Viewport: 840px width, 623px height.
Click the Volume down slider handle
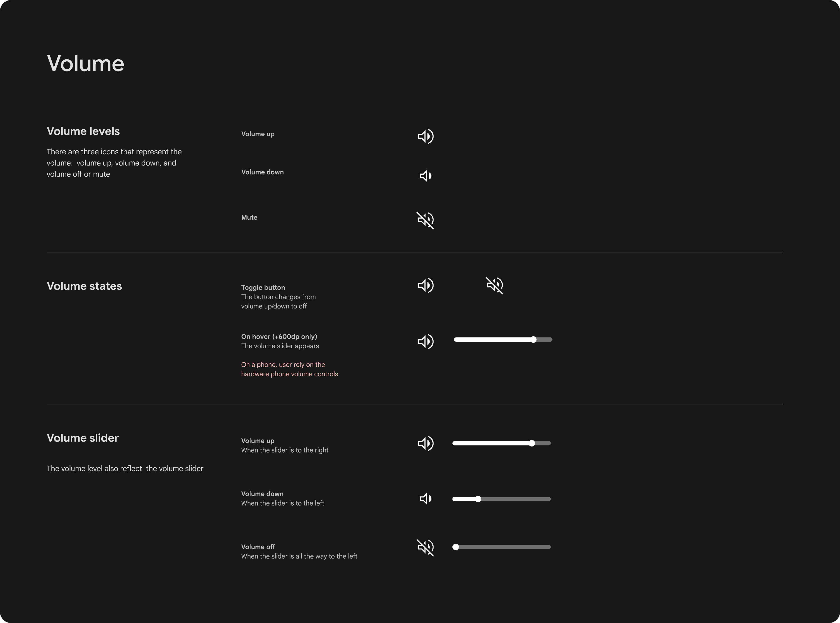478,499
